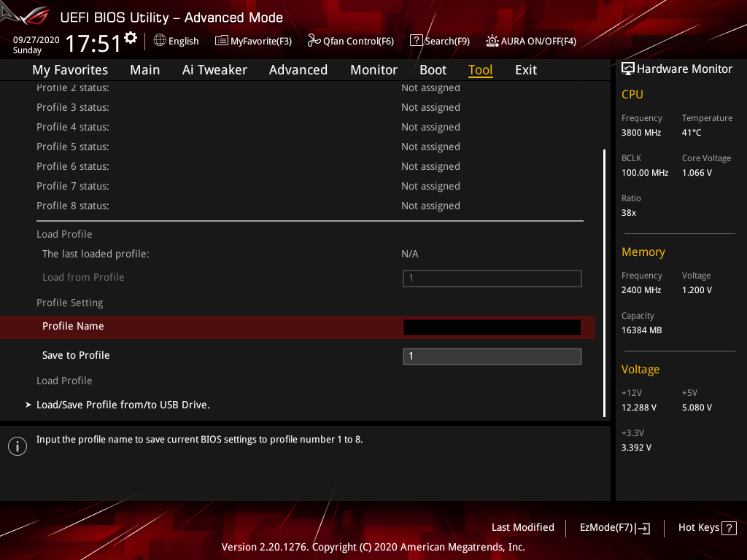Viewport: 747px width, 560px height.
Task: Click the info icon in the help panel
Action: [17, 446]
